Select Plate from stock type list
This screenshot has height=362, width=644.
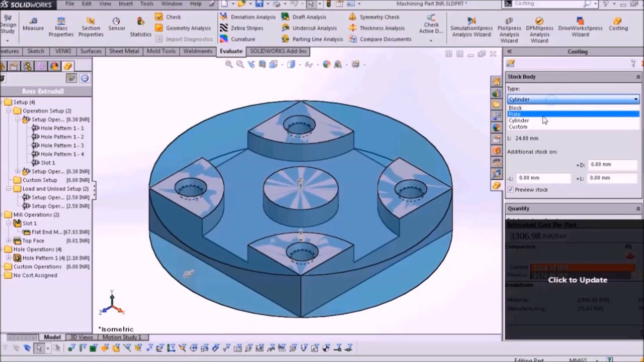tap(573, 114)
